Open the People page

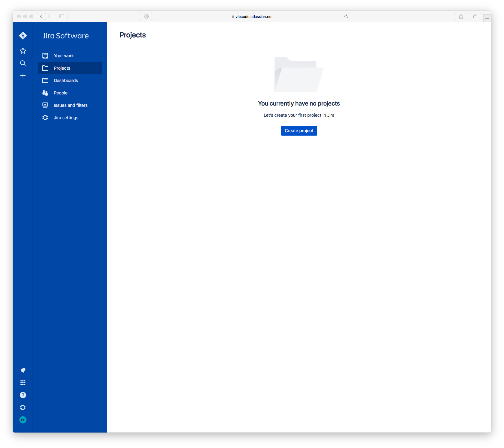(61, 93)
